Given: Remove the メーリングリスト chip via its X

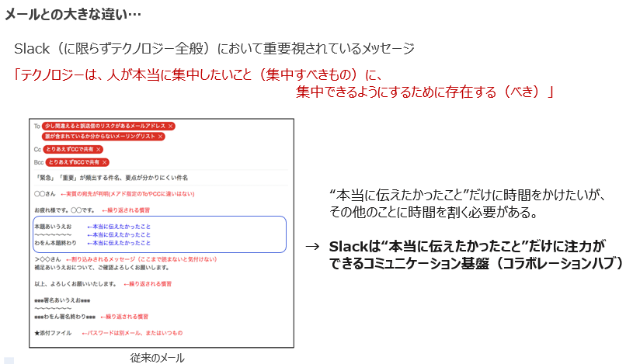Looking at the screenshot, I should pos(160,137).
